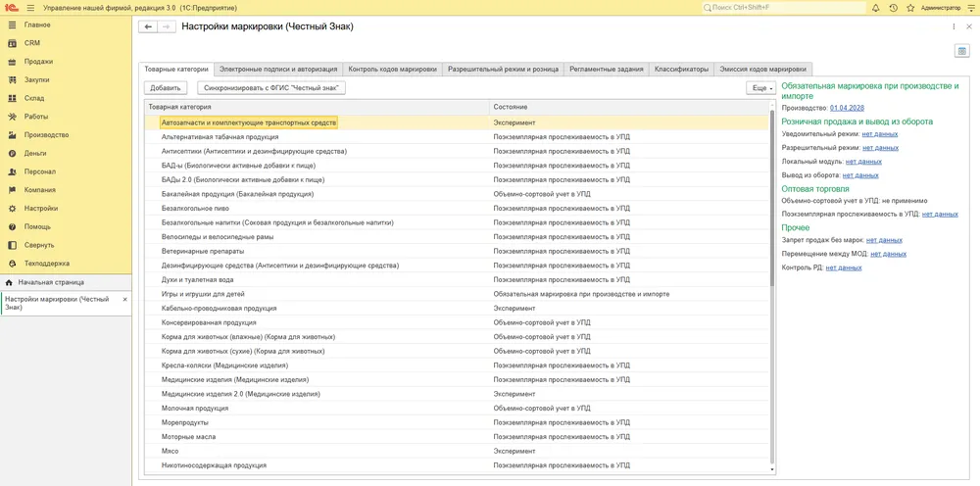Viewport: 980px width, 486px height.
Task: Click the forward arrow navigation button
Action: [166, 26]
